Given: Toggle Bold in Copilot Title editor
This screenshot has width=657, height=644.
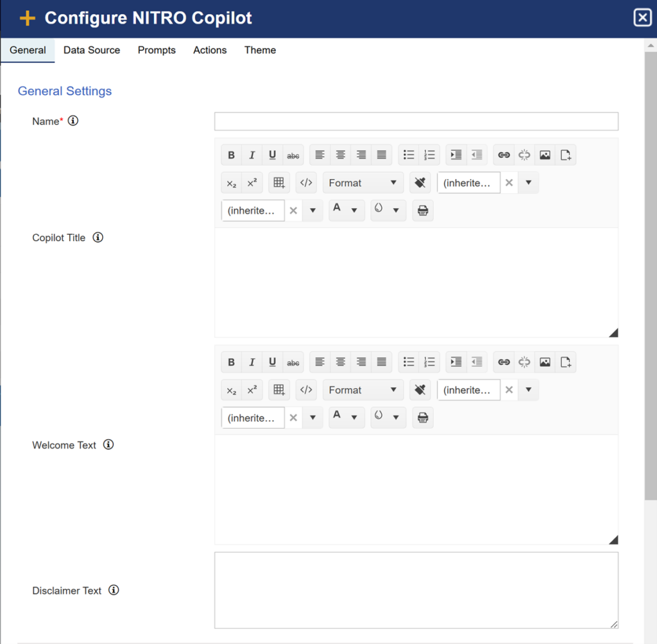Looking at the screenshot, I should [231, 155].
